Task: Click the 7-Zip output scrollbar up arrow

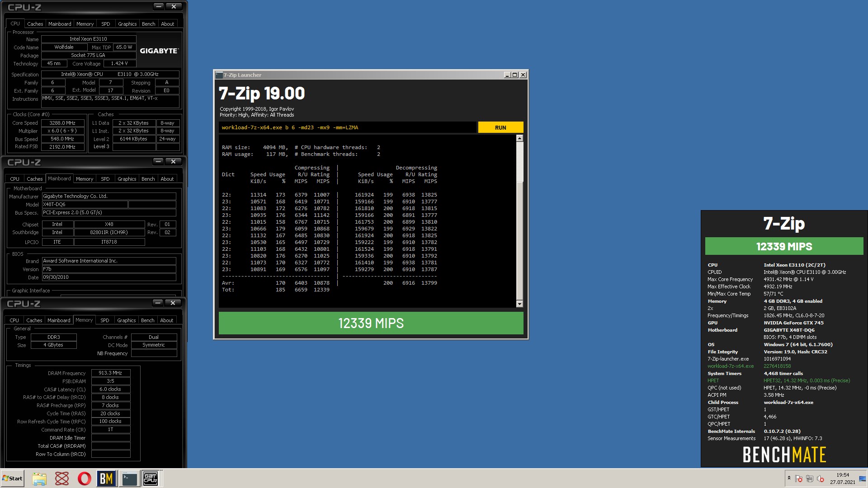Action: pyautogui.click(x=519, y=138)
